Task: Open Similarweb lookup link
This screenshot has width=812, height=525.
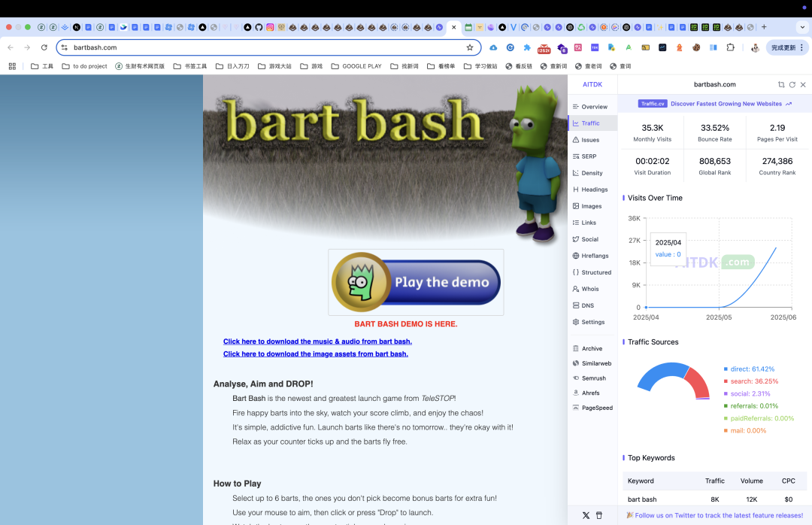Action: [x=592, y=364]
